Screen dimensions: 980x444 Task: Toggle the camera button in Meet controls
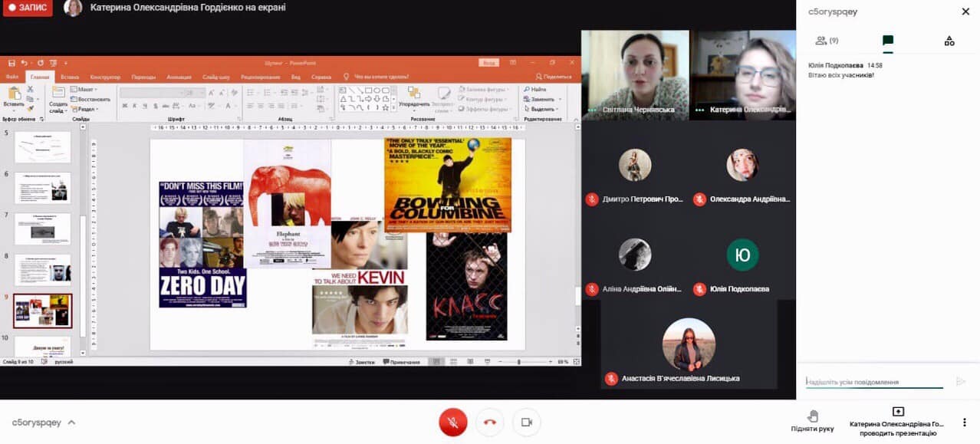[x=527, y=422]
